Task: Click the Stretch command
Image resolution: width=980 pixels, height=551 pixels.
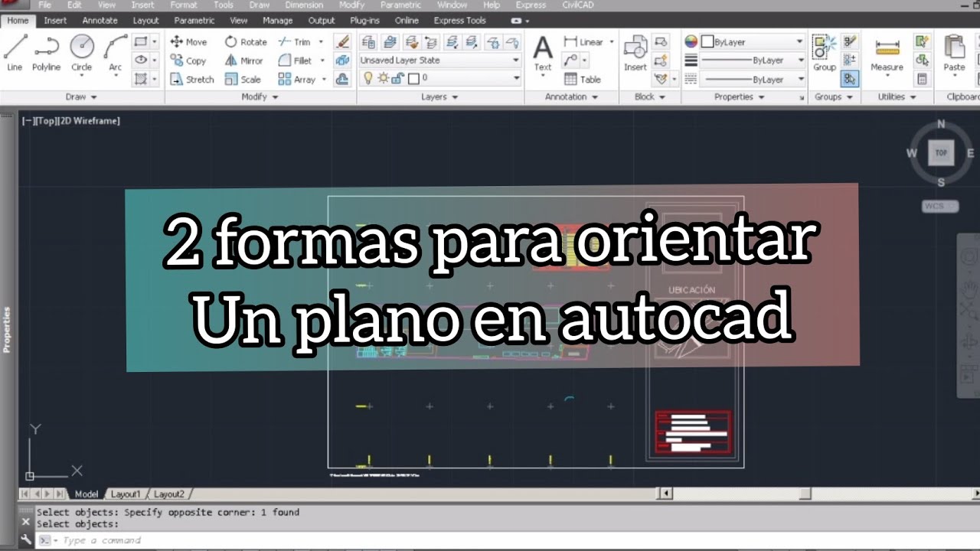Action: pos(191,79)
